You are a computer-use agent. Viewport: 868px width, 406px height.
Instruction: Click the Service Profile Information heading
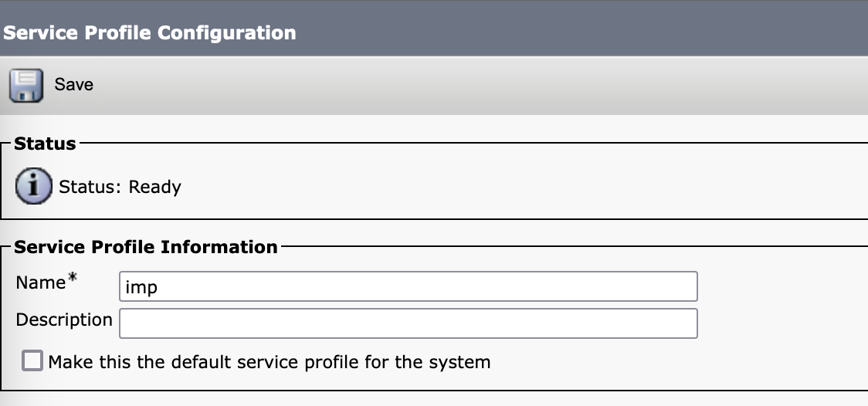coord(146,247)
